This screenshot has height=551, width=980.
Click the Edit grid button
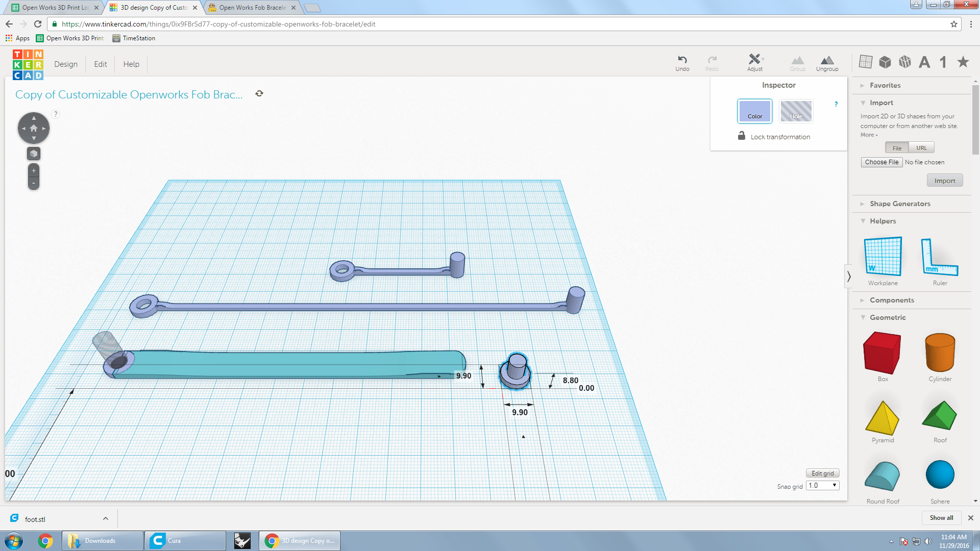click(x=822, y=473)
